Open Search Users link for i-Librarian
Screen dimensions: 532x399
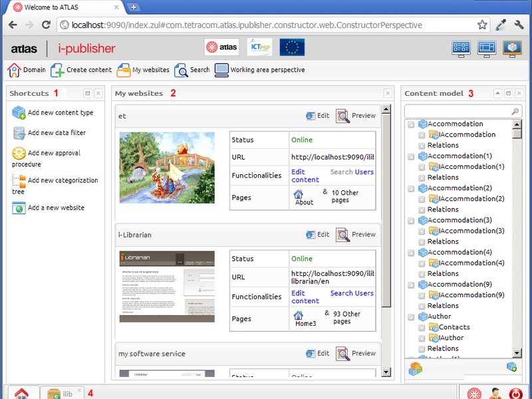pos(352,293)
